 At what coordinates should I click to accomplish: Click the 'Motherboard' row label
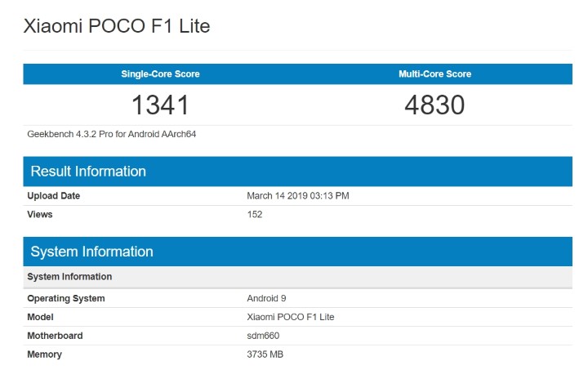(x=55, y=336)
